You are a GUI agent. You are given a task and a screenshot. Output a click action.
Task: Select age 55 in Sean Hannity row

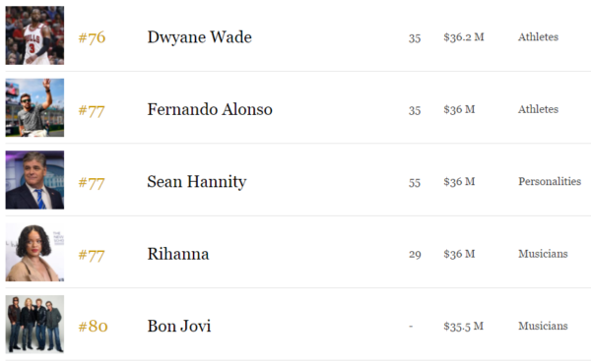tap(415, 183)
